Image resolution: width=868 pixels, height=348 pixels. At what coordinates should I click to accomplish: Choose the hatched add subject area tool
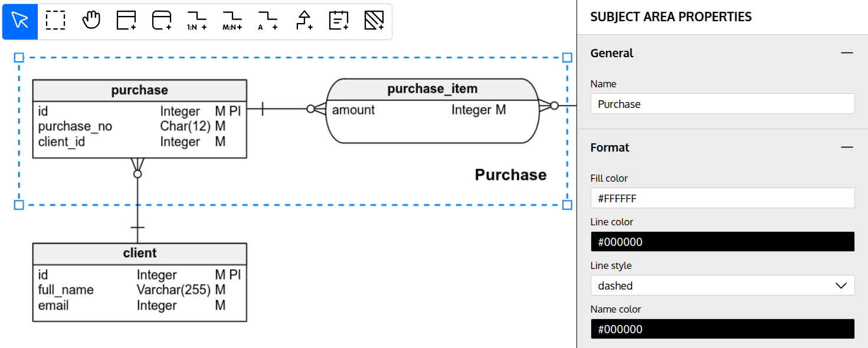pos(374,21)
